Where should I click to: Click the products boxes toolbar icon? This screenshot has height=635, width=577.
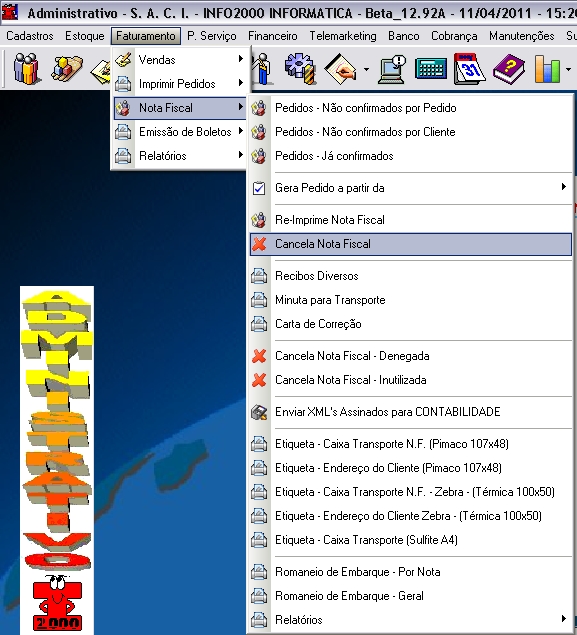66,69
